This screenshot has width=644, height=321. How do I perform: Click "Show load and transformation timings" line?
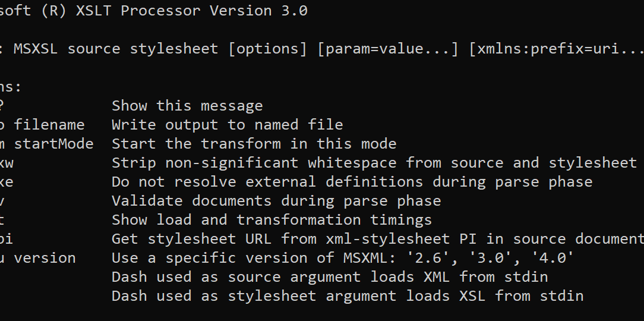[x=272, y=220]
